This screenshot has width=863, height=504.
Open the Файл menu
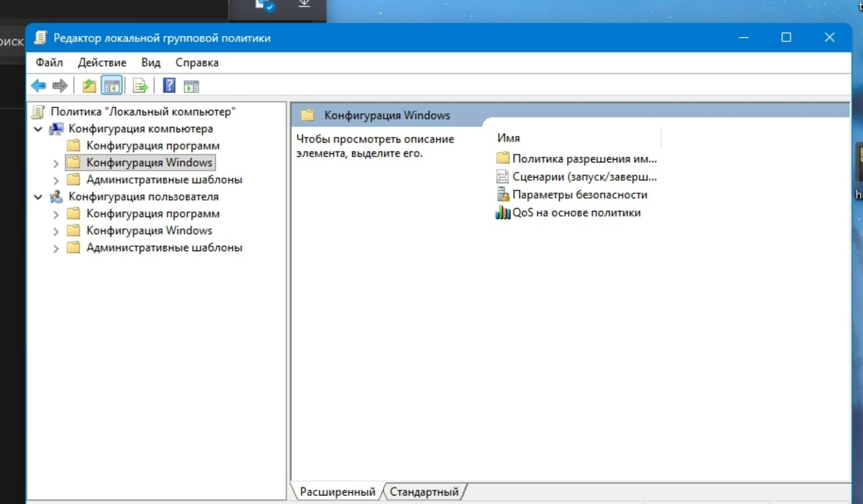tap(49, 63)
